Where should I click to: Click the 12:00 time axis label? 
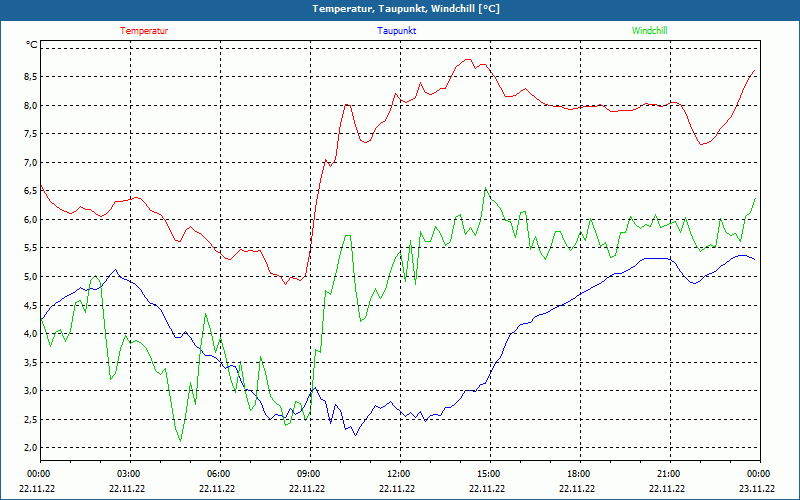pos(400,474)
